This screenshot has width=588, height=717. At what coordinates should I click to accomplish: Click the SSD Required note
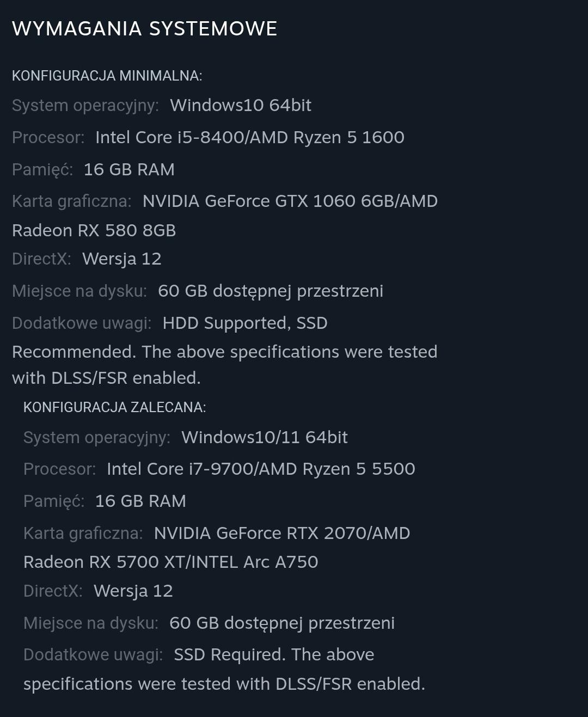click(x=229, y=654)
